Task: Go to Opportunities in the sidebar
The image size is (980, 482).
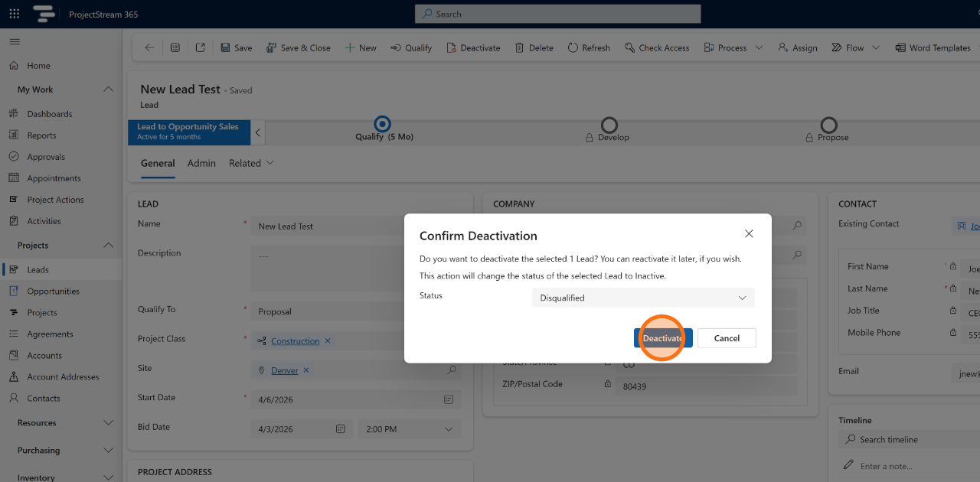Action: click(x=54, y=291)
